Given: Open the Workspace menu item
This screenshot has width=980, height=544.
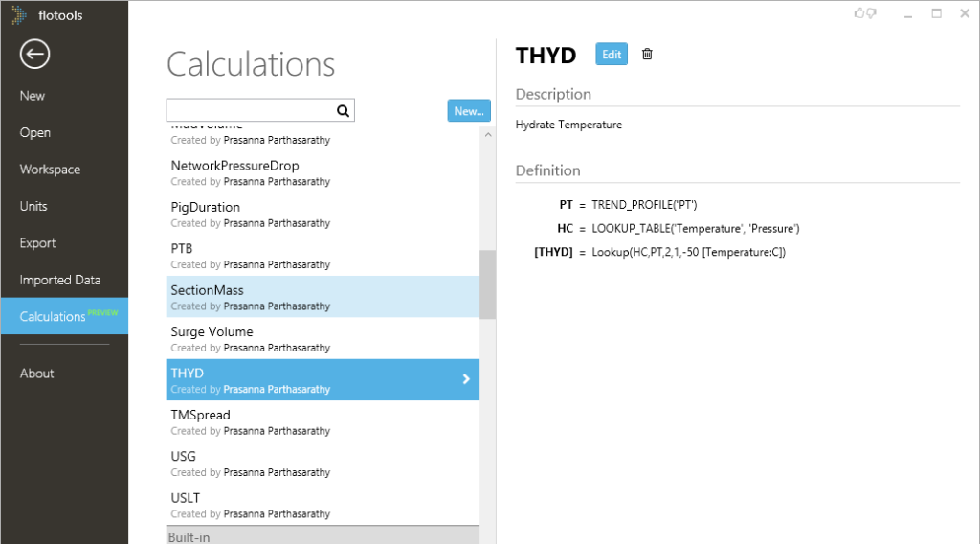Looking at the screenshot, I should (50, 170).
